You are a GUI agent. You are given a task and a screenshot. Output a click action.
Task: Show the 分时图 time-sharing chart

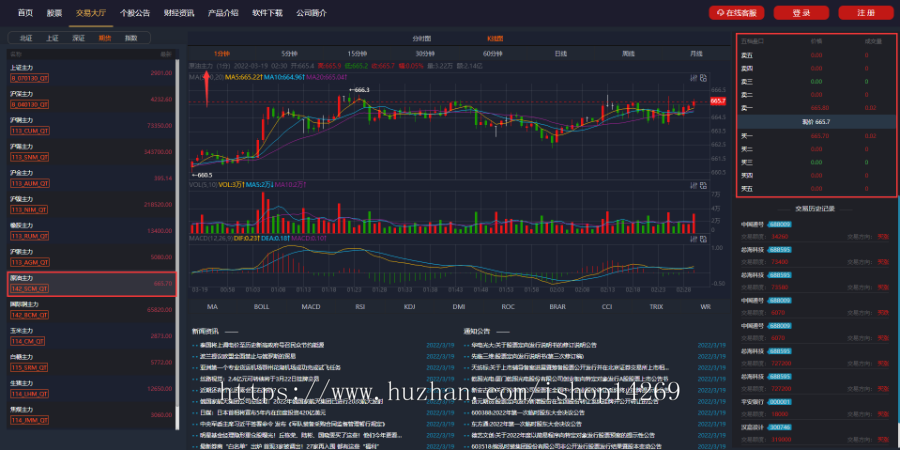(x=421, y=38)
